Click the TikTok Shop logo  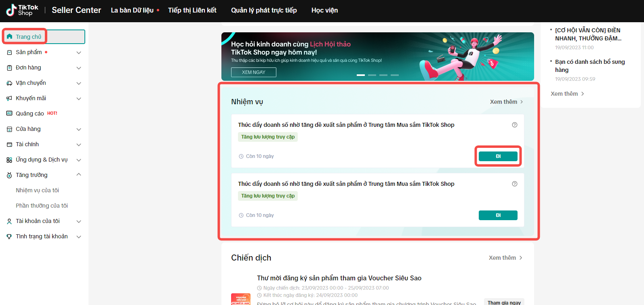click(x=22, y=10)
